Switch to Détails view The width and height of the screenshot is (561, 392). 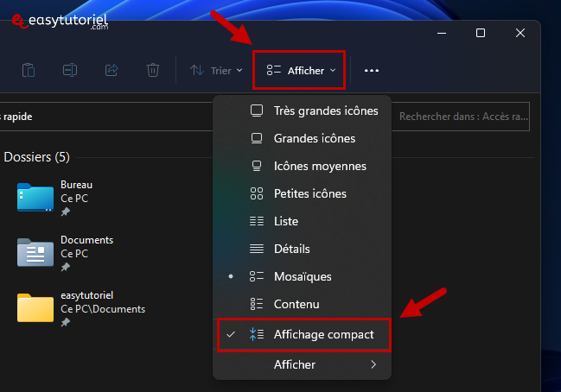[302, 249]
